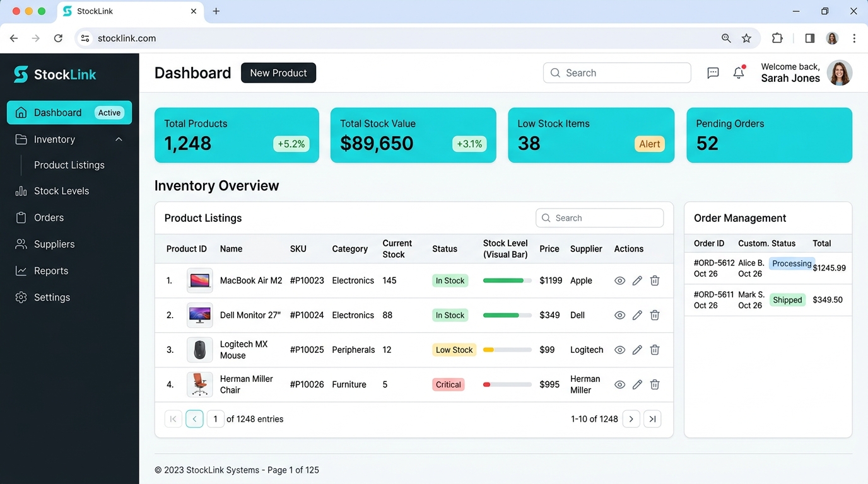The height and width of the screenshot is (484, 868).
Task: Delete the MacBook Air M2 product
Action: point(655,280)
